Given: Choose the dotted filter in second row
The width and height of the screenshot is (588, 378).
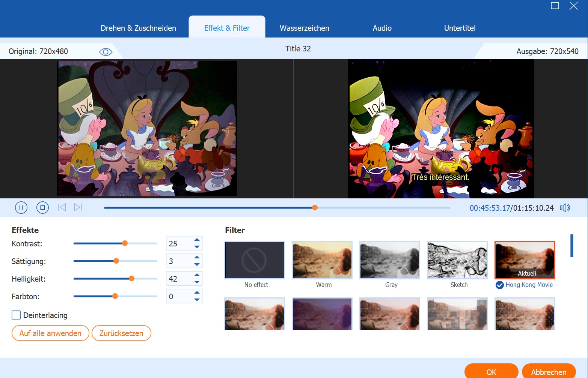Looking at the screenshot, I should click(x=525, y=314).
